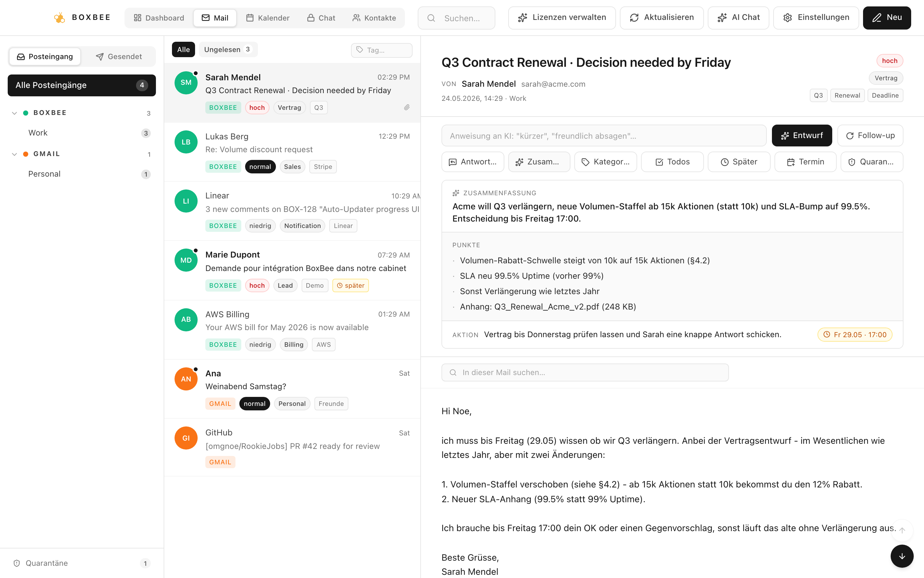
Task: Click the LI avatar for Linear
Action: click(x=186, y=201)
